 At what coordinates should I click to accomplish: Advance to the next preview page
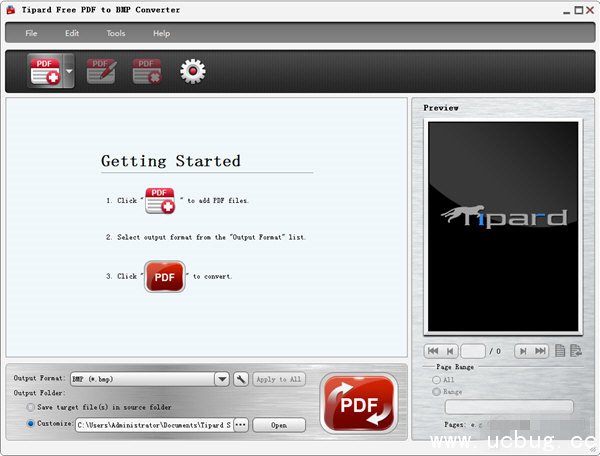click(x=523, y=351)
